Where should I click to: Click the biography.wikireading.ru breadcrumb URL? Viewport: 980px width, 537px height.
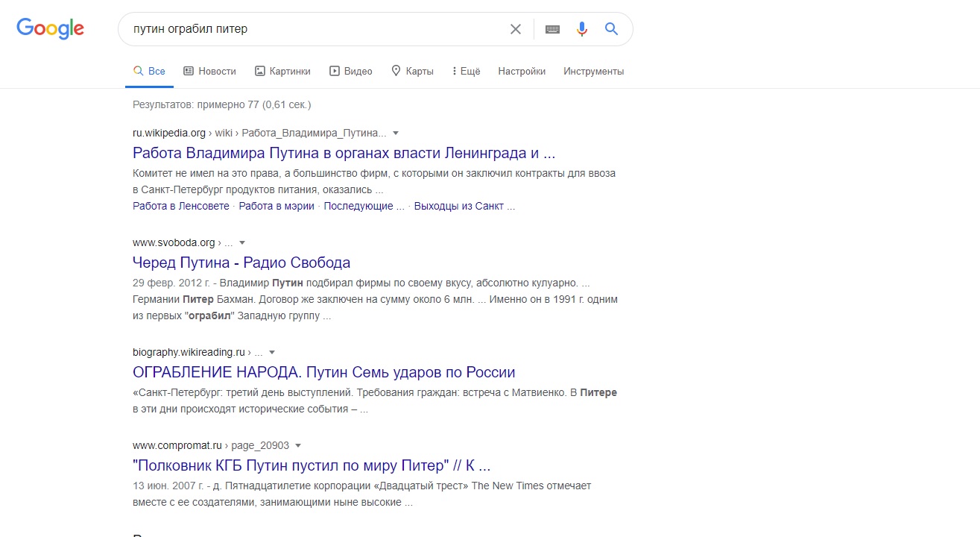[x=197, y=353]
